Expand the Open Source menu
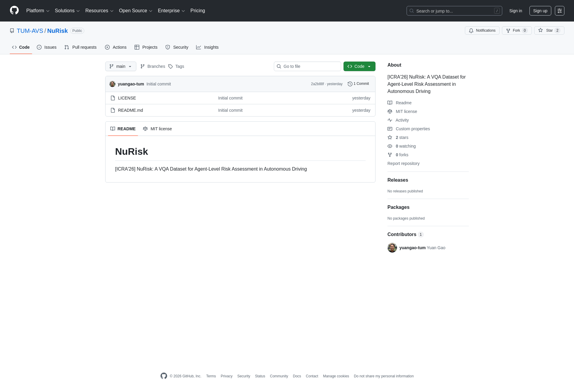This screenshot has height=392, width=574. (136, 11)
